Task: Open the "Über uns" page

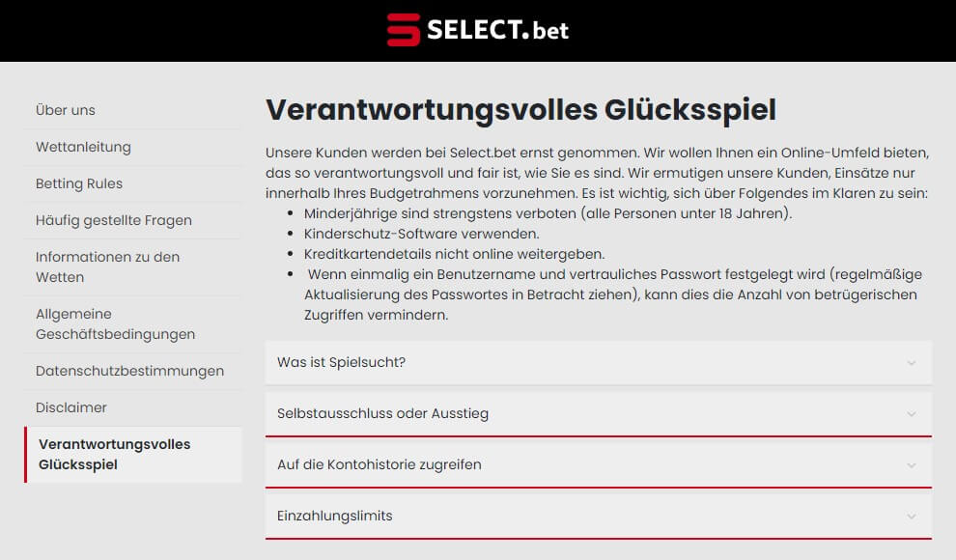Action: pyautogui.click(x=65, y=110)
